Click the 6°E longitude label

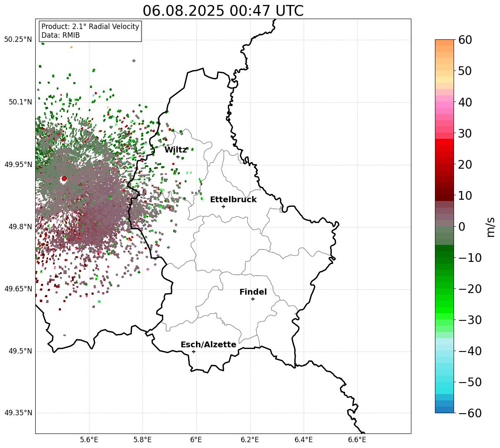coord(196,440)
